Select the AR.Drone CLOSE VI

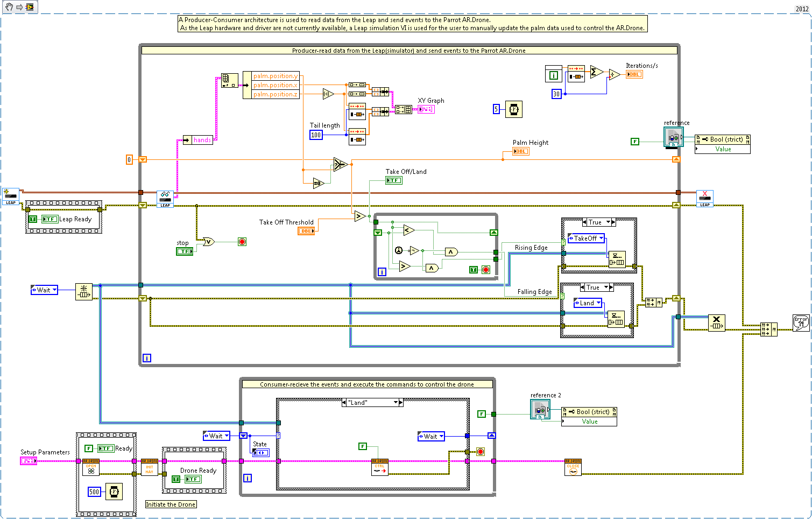[573, 467]
